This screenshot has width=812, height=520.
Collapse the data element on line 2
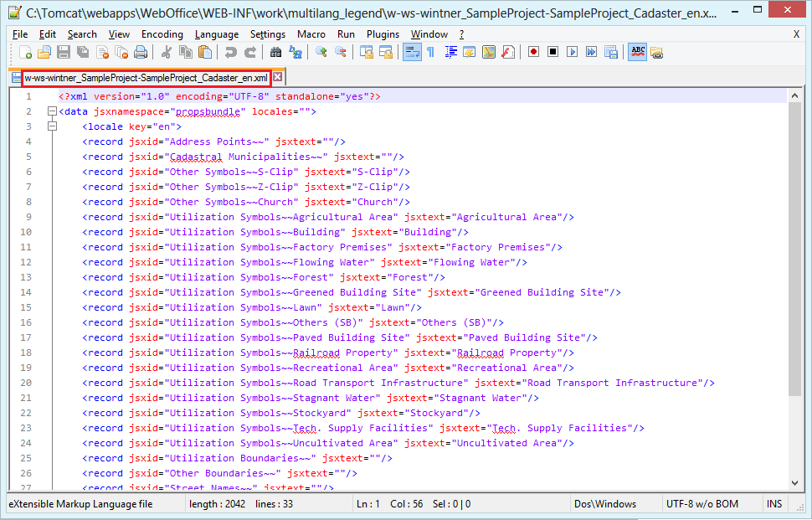pos(52,111)
